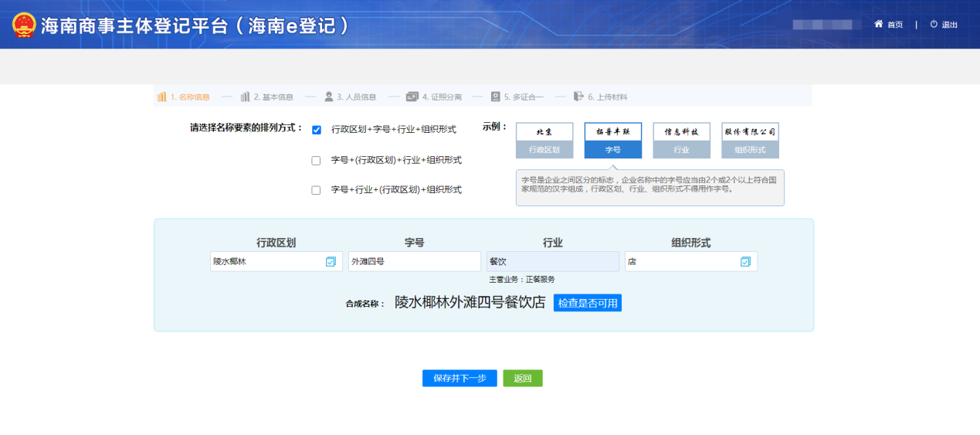Select the 组织形式 example card

tap(750, 141)
